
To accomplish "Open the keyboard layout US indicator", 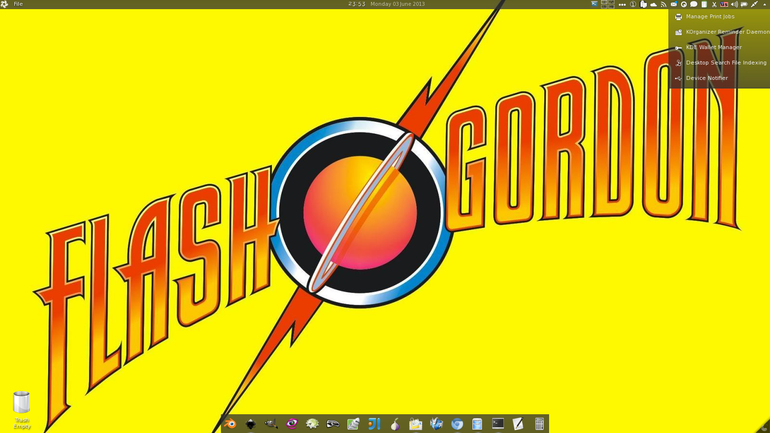I will pos(724,4).
